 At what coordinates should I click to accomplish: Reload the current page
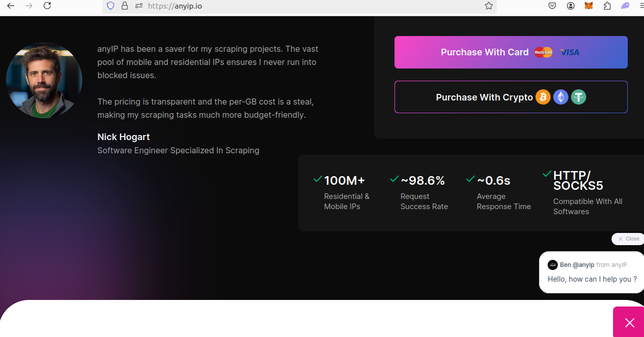click(47, 6)
